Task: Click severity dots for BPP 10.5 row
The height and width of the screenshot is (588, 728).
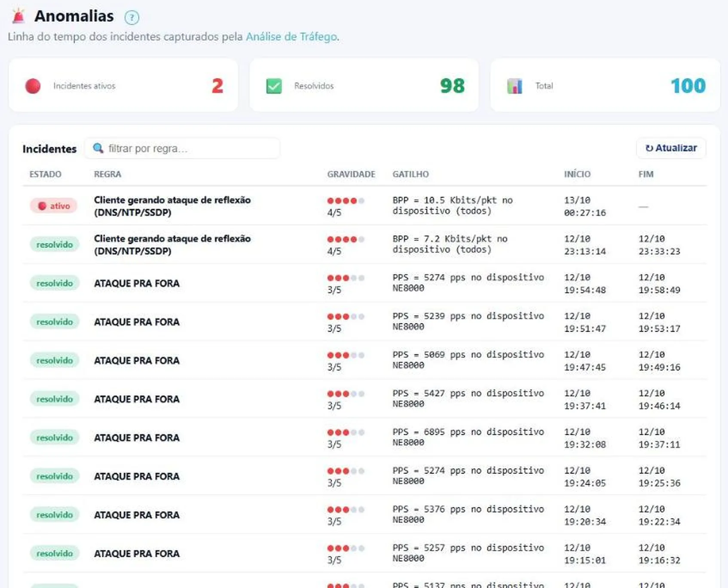Action: [346, 201]
